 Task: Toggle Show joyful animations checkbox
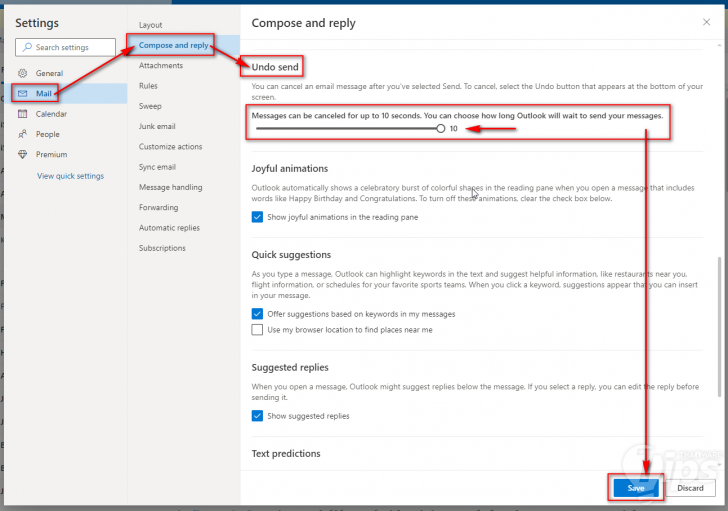click(x=257, y=217)
